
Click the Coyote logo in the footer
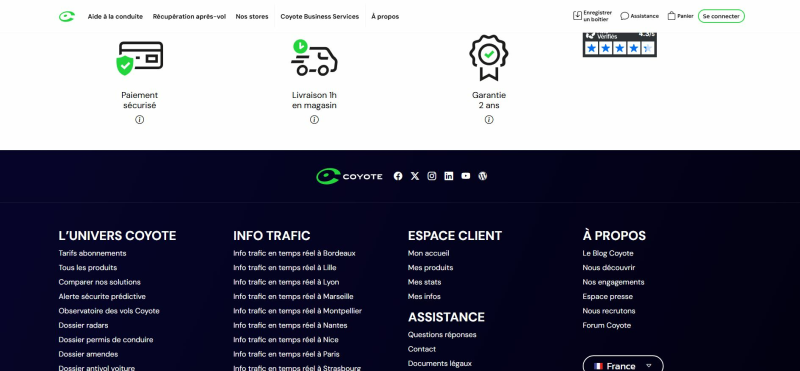click(349, 176)
